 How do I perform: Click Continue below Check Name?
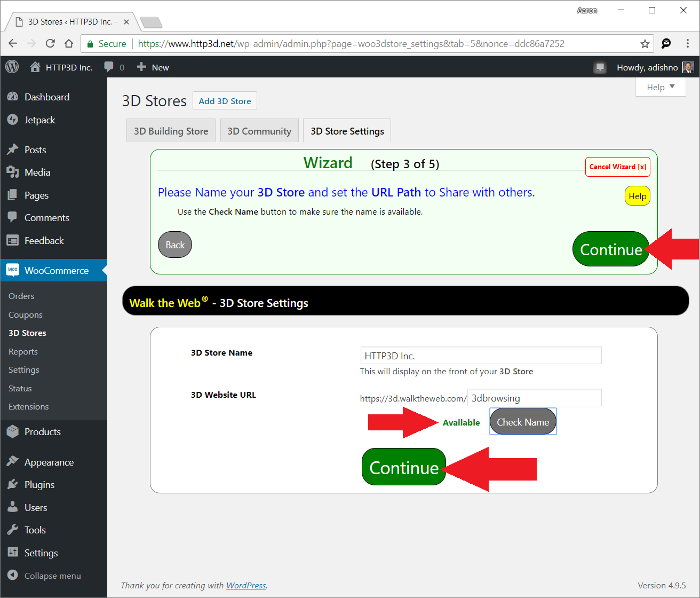(x=404, y=467)
